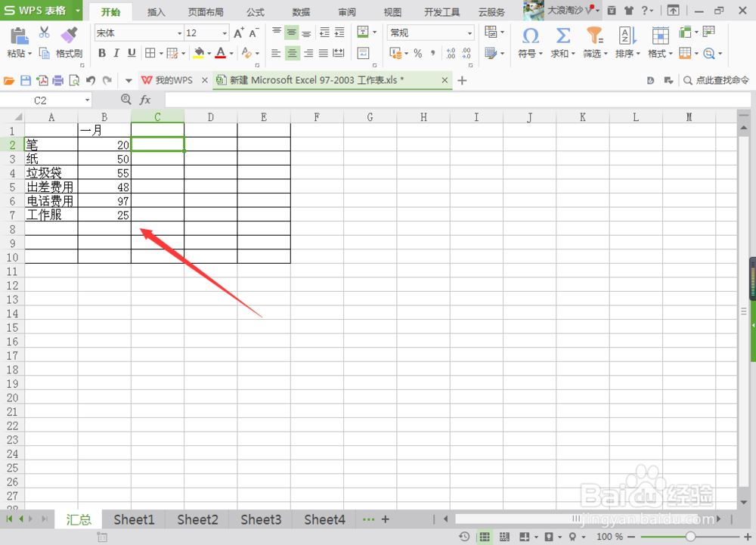Open the 插入 ribbon tab
The image size is (756, 545).
coord(156,12)
